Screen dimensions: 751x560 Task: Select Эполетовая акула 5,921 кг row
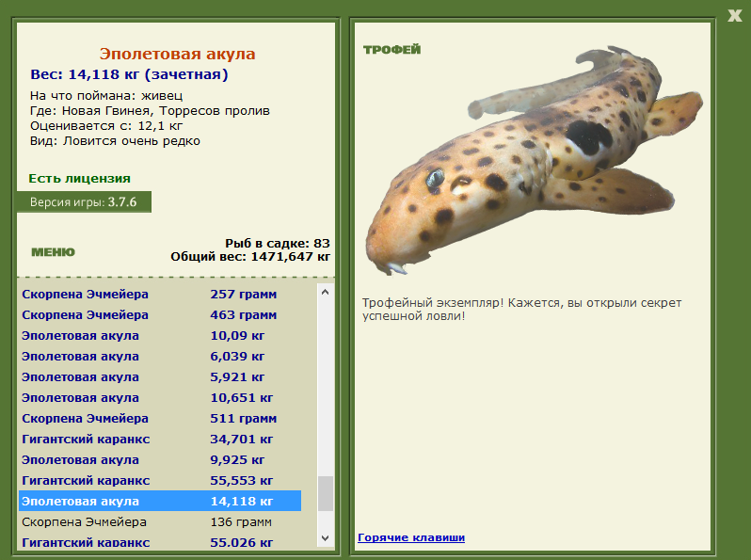coord(160,377)
